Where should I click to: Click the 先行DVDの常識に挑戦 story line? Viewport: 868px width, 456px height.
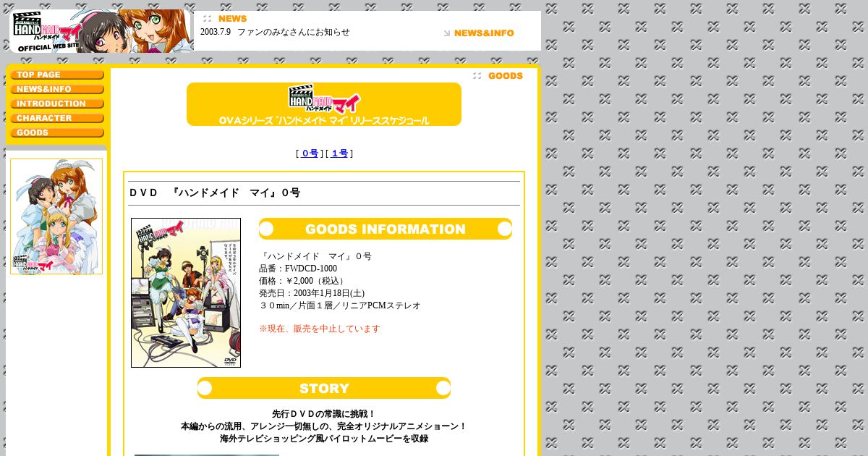324,414
